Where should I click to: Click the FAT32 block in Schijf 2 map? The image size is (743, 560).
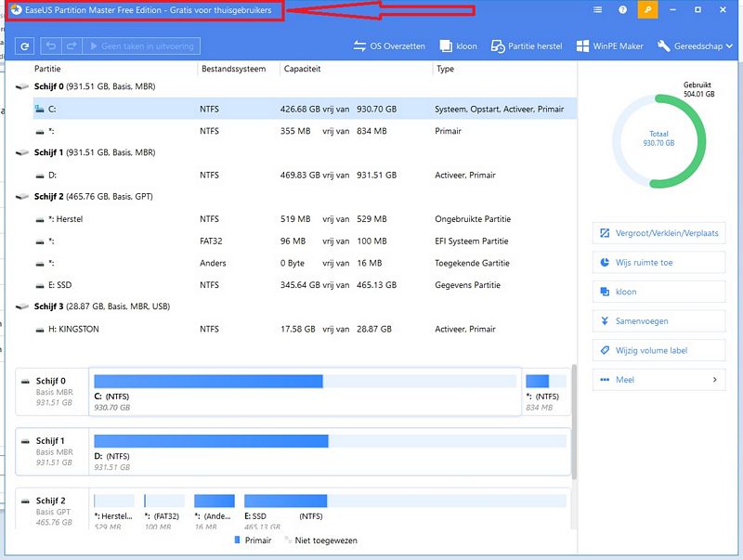164,511
